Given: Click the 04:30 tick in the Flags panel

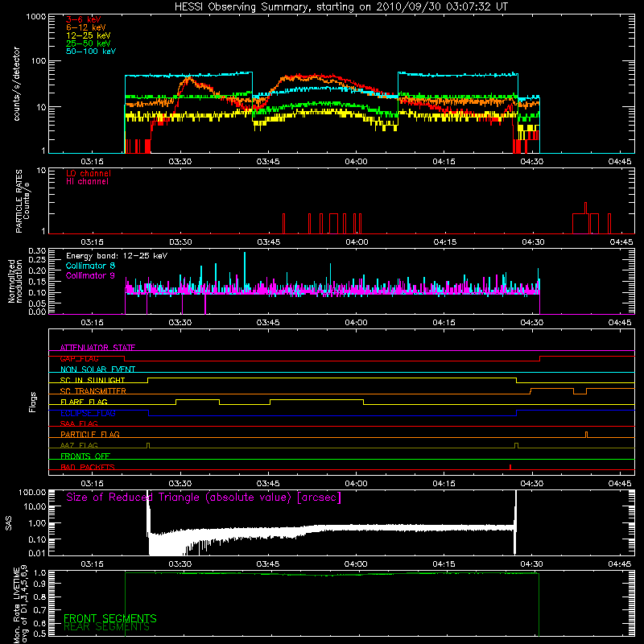Looking at the screenshot, I should [532, 484].
